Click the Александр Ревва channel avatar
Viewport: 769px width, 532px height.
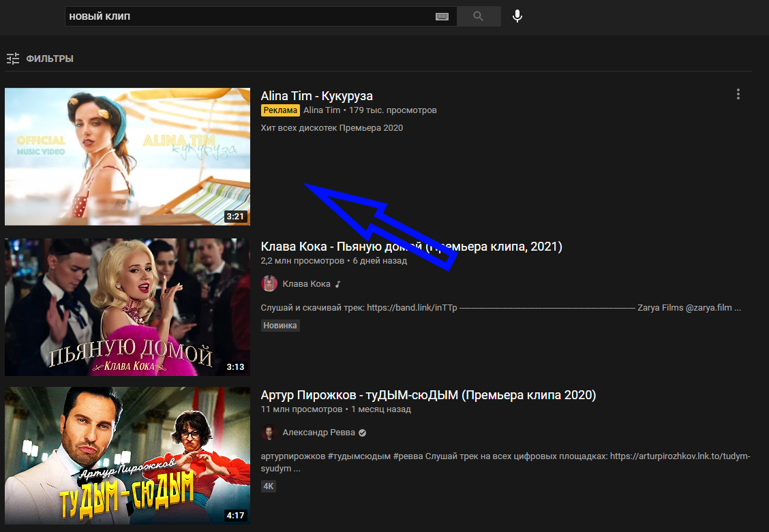tap(269, 433)
